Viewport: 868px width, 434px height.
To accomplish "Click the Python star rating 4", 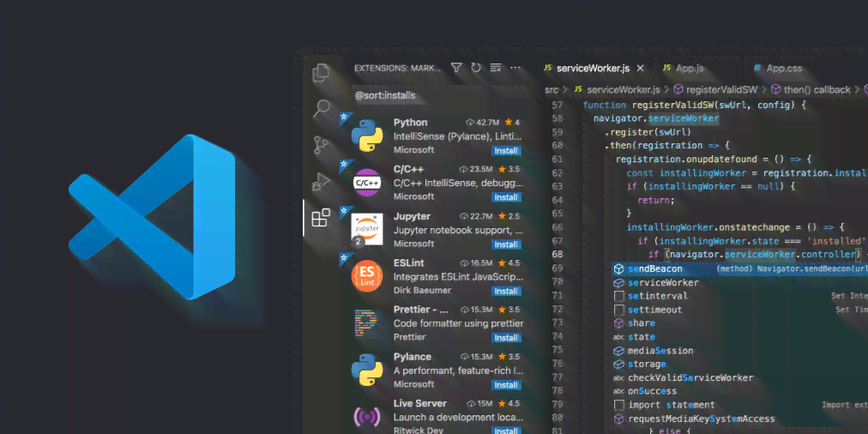I will point(512,123).
